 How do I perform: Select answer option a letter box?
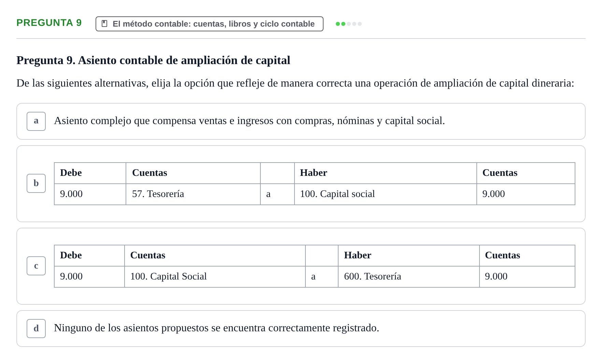pyautogui.click(x=36, y=121)
